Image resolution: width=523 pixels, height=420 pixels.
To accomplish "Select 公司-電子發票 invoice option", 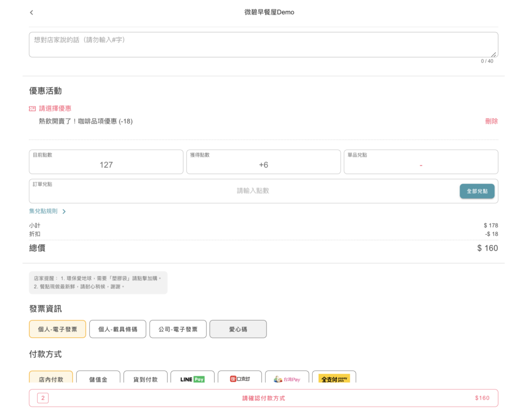I will click(178, 329).
